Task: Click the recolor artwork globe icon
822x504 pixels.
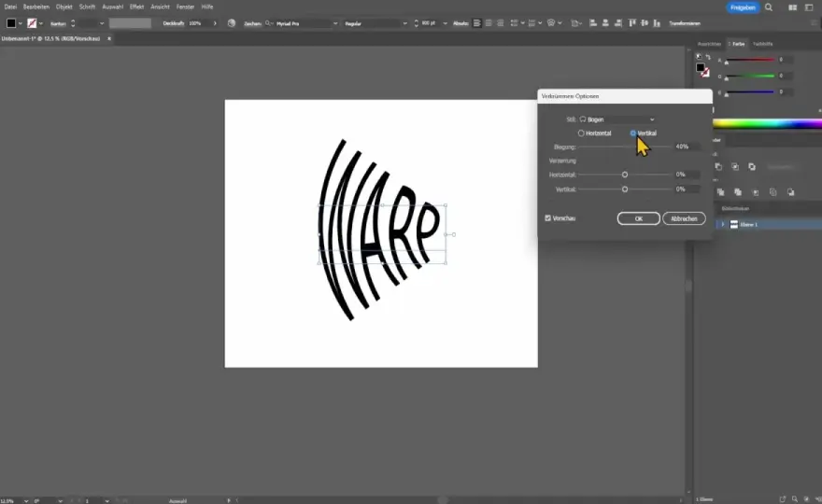Action: pyautogui.click(x=232, y=23)
